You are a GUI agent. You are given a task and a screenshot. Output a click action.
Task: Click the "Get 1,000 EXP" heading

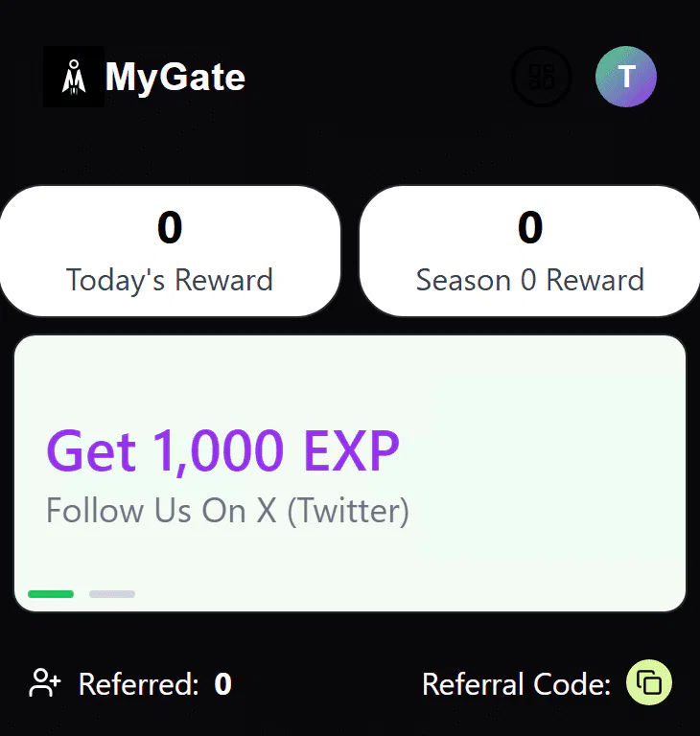[x=222, y=450]
